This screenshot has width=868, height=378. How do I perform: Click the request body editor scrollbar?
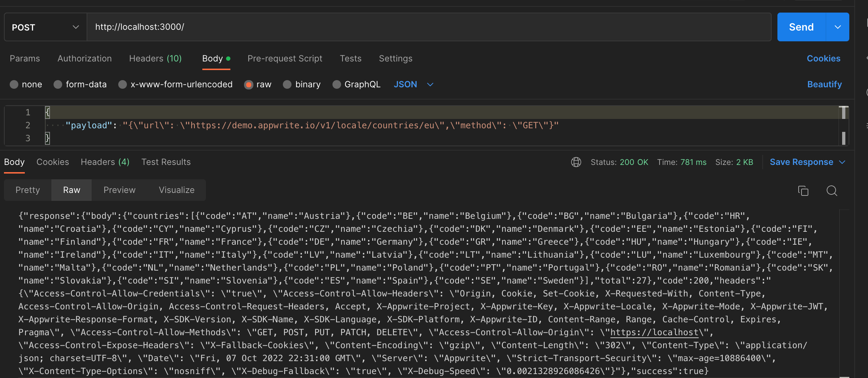tap(844, 125)
